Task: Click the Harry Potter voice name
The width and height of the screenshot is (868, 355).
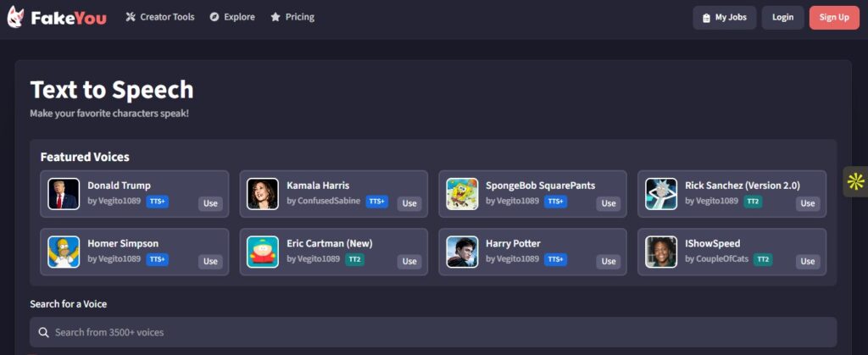Action: (513, 244)
